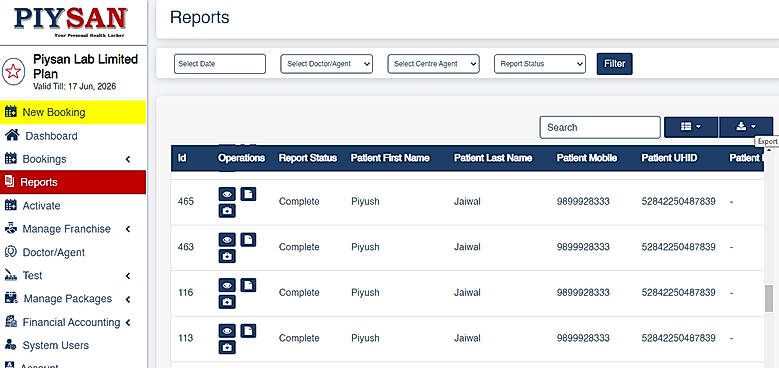Click medical kit icon in row 465
This screenshot has width=779, height=368.
(x=227, y=211)
